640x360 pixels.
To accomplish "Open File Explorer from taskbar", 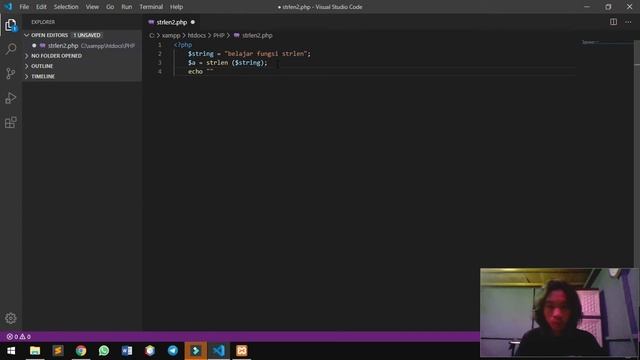I will point(35,351).
